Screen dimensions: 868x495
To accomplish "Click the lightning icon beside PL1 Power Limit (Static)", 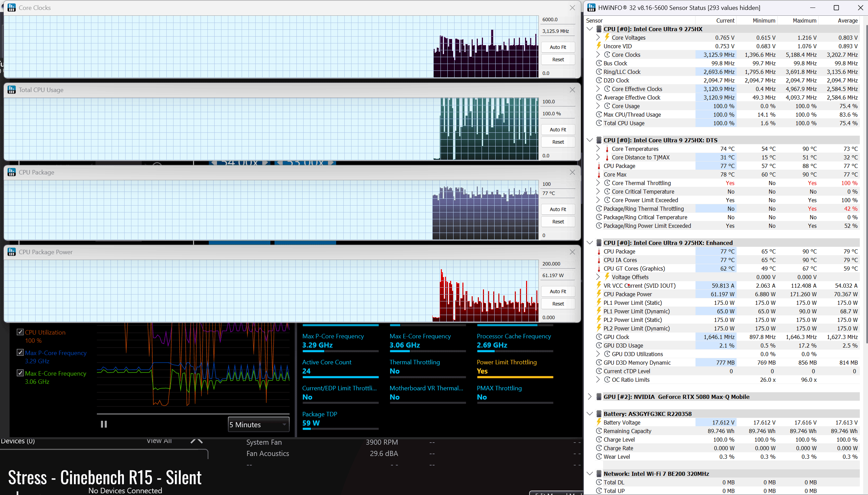I will click(x=599, y=302).
